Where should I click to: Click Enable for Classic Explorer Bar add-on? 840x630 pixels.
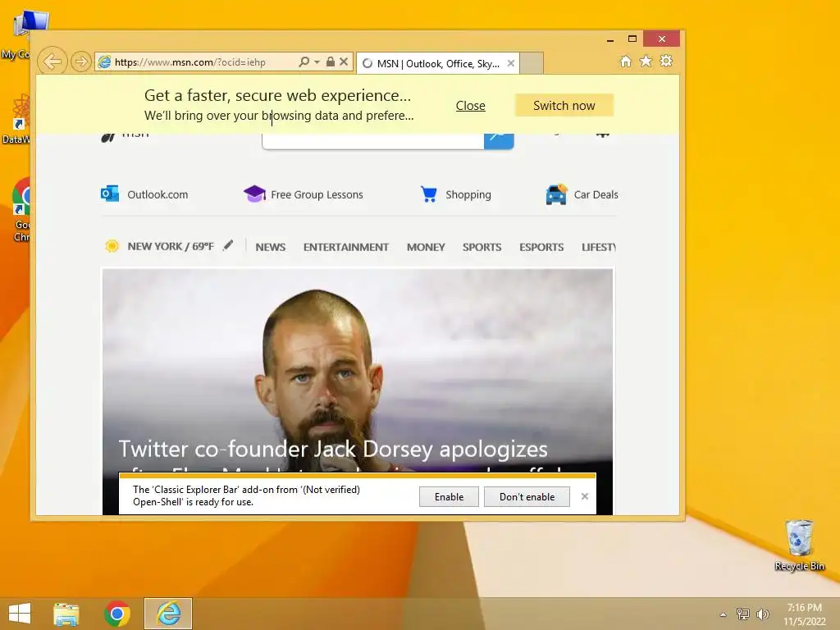[x=449, y=496]
